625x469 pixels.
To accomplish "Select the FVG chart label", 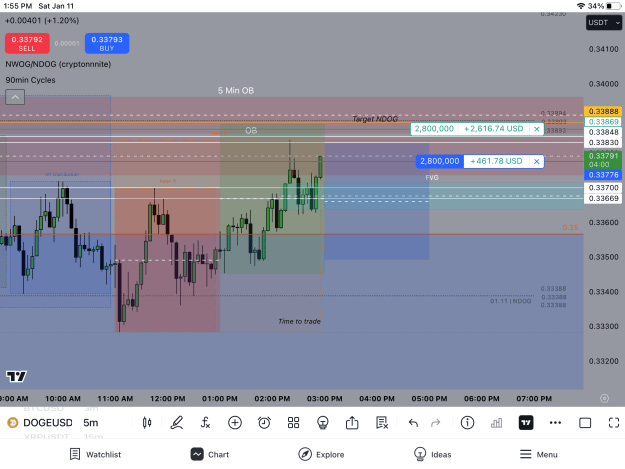I will tap(432, 177).
